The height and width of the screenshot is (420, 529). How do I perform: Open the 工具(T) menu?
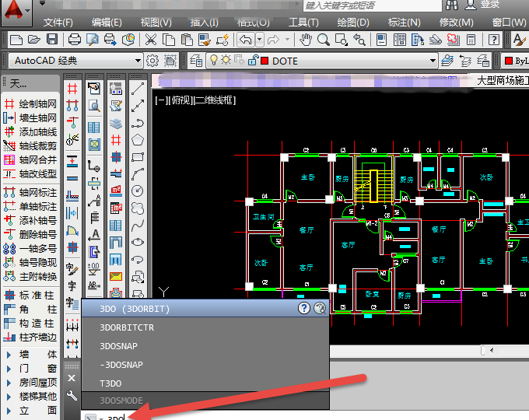click(x=303, y=23)
